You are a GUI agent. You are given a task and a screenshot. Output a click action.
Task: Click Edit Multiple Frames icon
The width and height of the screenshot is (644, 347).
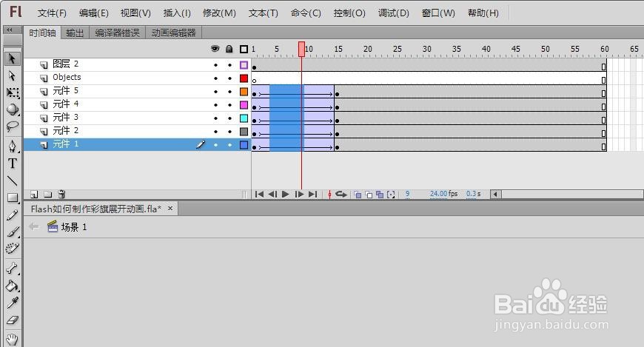click(x=380, y=195)
